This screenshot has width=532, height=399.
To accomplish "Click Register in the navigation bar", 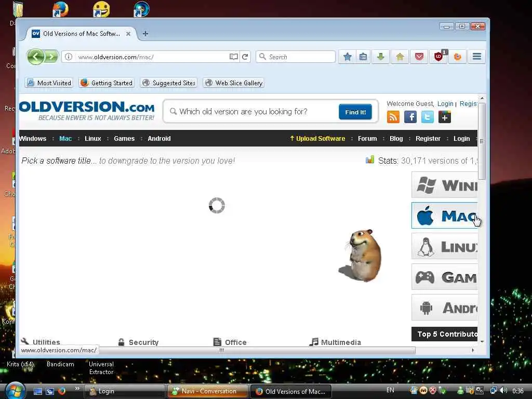I will click(428, 138).
